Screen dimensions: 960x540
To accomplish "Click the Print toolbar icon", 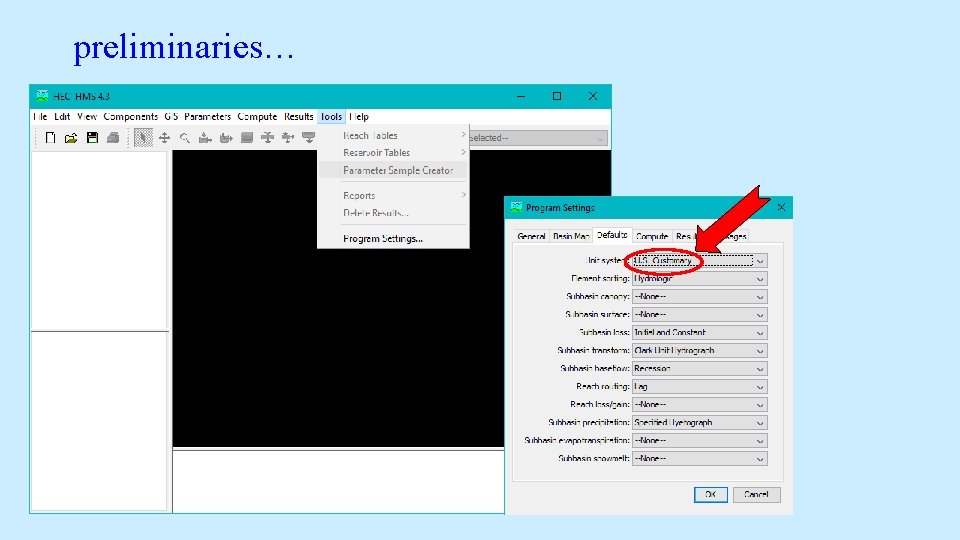I will [113, 138].
